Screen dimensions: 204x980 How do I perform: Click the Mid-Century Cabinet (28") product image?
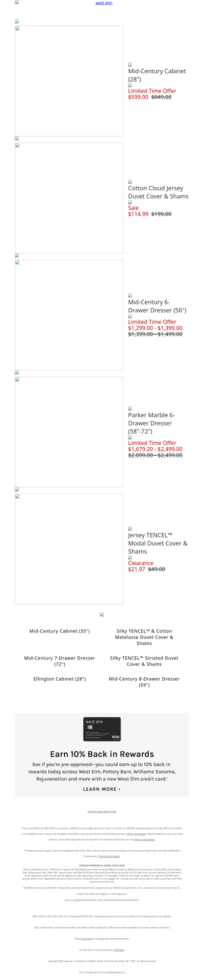(x=69, y=81)
